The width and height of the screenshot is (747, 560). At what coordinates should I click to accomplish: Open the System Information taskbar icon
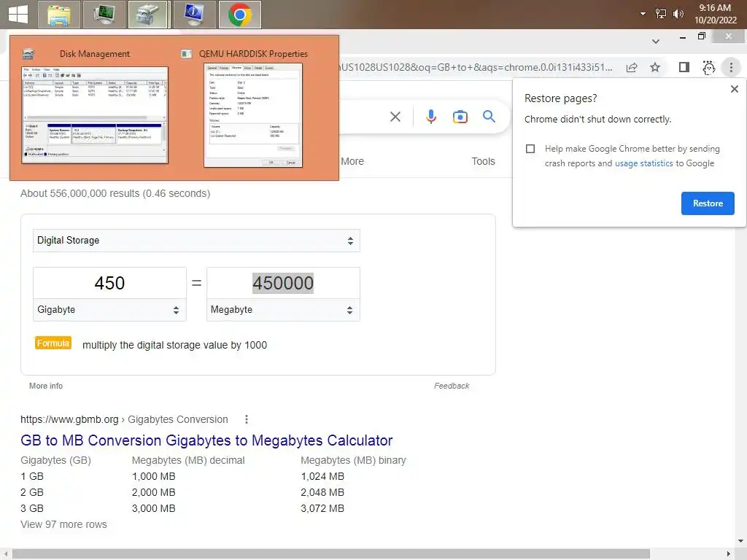coord(193,15)
